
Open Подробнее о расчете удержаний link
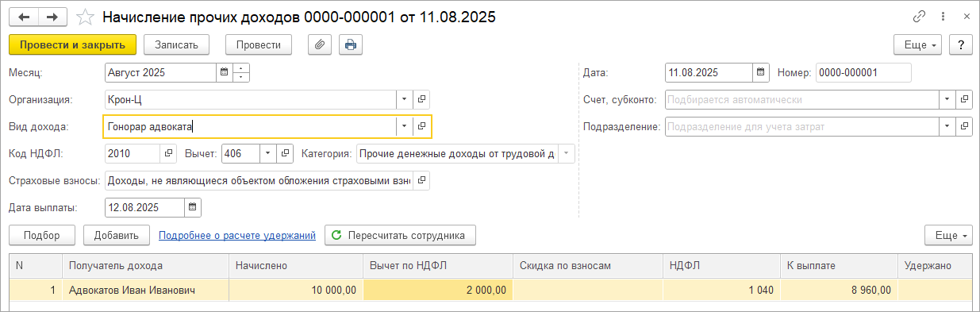[x=237, y=235]
